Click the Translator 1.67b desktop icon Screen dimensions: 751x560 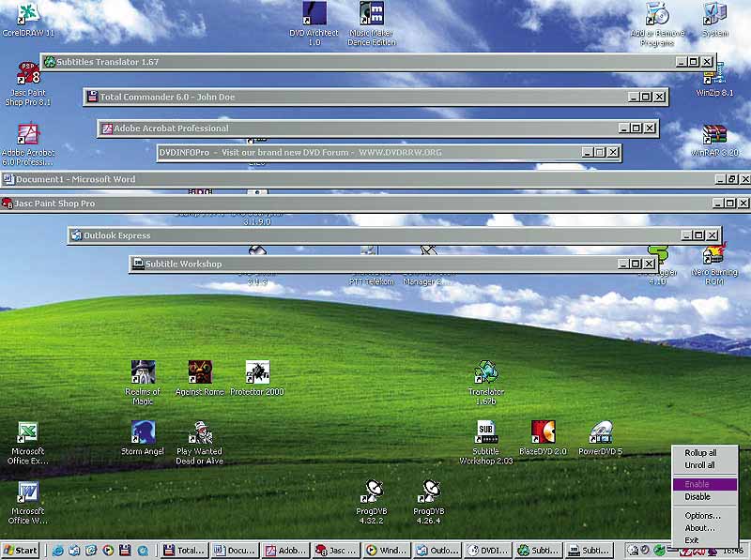[486, 383]
